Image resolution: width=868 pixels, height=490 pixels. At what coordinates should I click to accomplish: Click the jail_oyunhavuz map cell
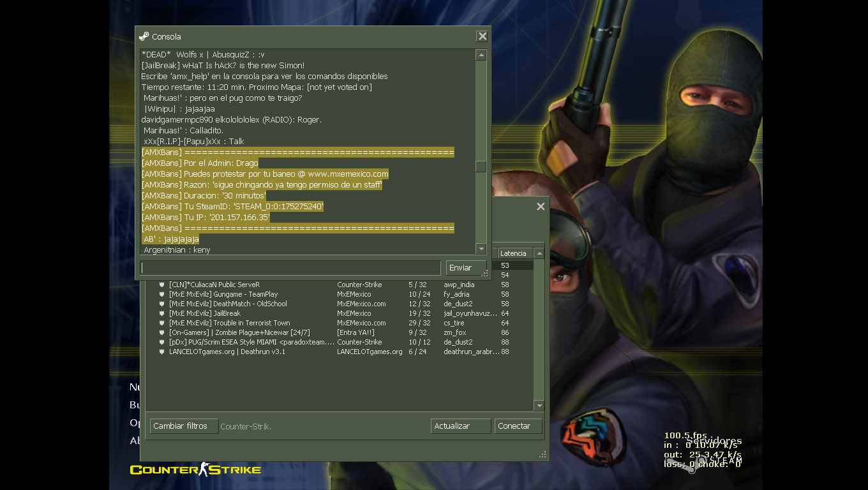pos(470,313)
